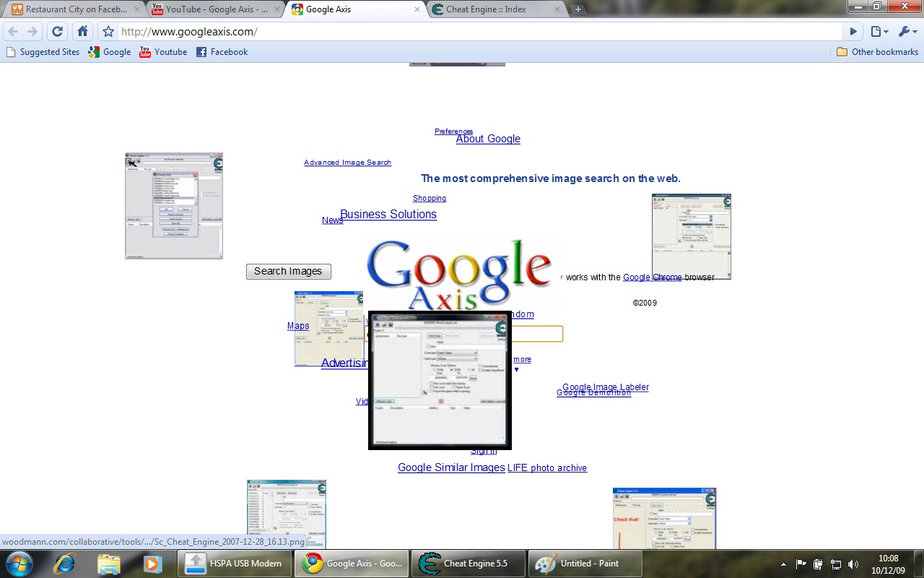
Task: Open the Google Chrome link
Action: point(652,277)
